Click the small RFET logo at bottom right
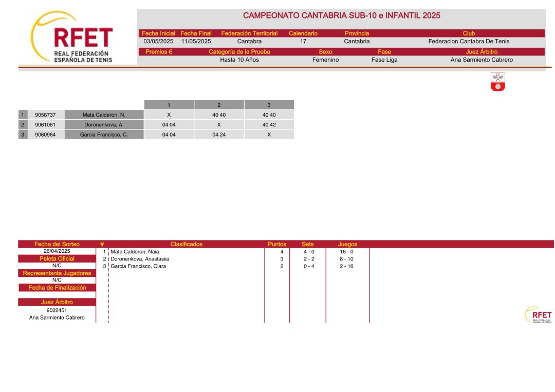The width and height of the screenshot is (555, 392). pyautogui.click(x=539, y=314)
